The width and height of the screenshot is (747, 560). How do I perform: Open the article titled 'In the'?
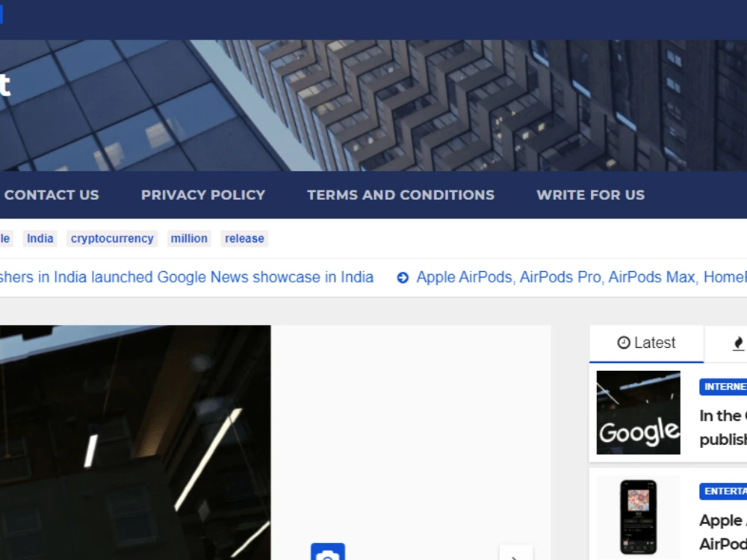pos(723,427)
